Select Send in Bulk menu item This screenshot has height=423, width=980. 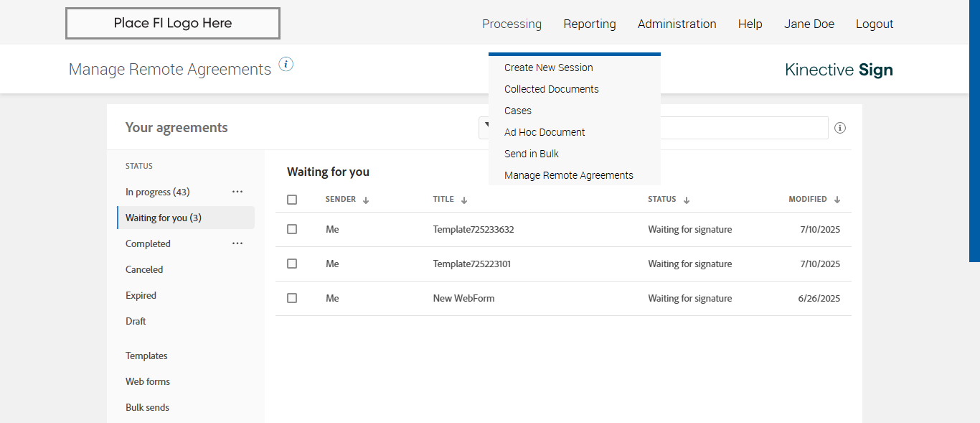tap(532, 154)
